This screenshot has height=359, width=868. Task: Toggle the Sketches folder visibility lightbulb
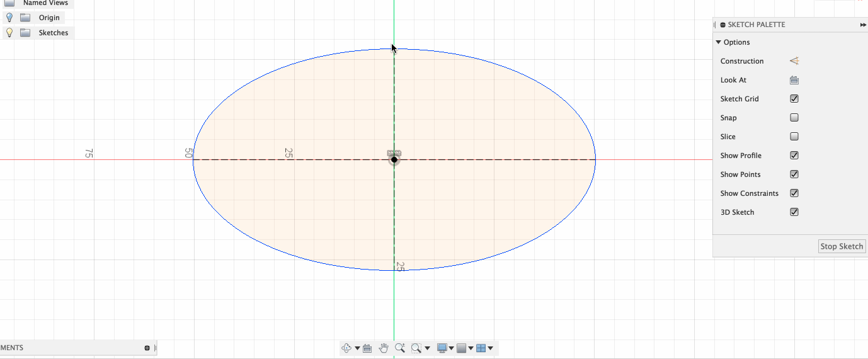(x=9, y=33)
